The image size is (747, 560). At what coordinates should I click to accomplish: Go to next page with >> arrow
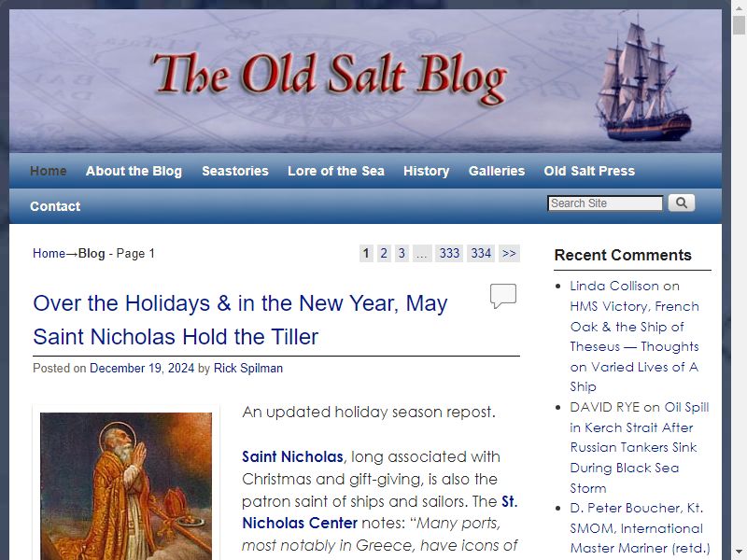coord(509,253)
